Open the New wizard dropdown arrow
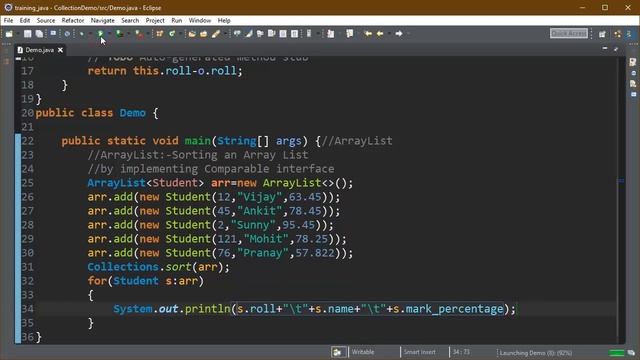The image size is (640, 360). tap(18, 34)
